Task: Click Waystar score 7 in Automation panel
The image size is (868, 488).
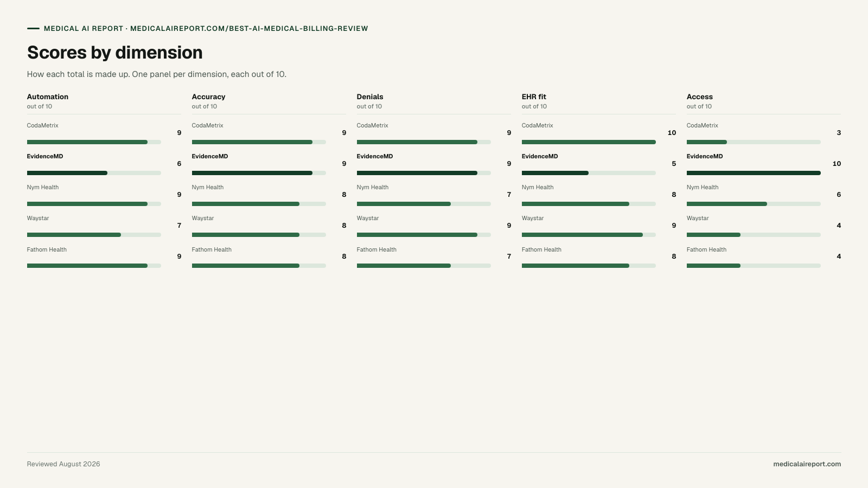Action: coord(179,226)
